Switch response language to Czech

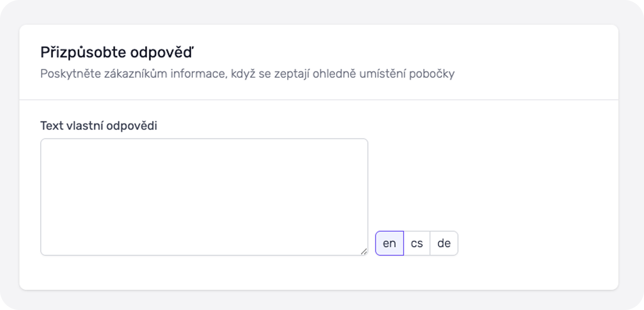417,243
